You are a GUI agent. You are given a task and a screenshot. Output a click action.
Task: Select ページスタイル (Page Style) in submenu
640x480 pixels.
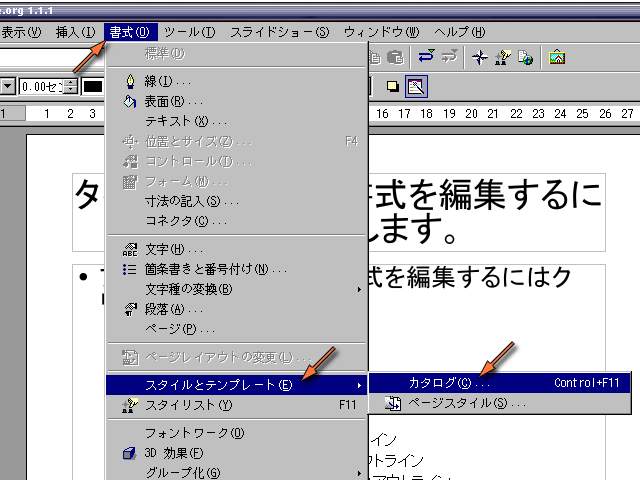[500, 403]
